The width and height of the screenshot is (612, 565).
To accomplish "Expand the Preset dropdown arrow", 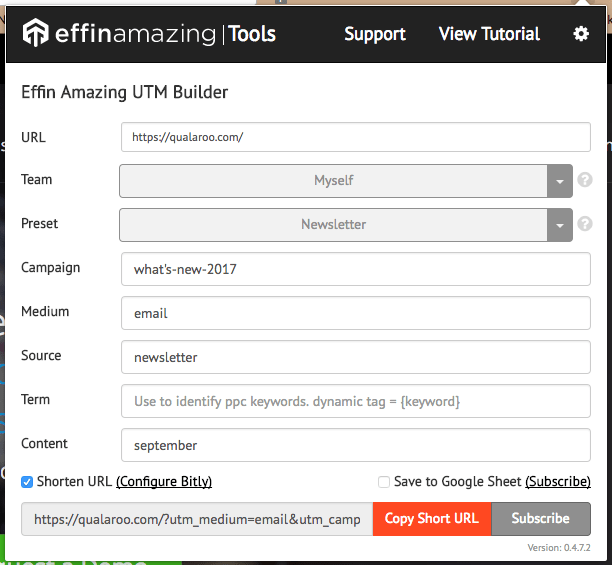I will (x=560, y=225).
